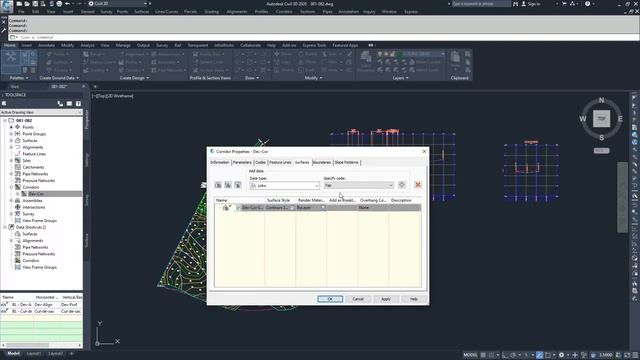Open the Data type dropdown

(x=284, y=186)
